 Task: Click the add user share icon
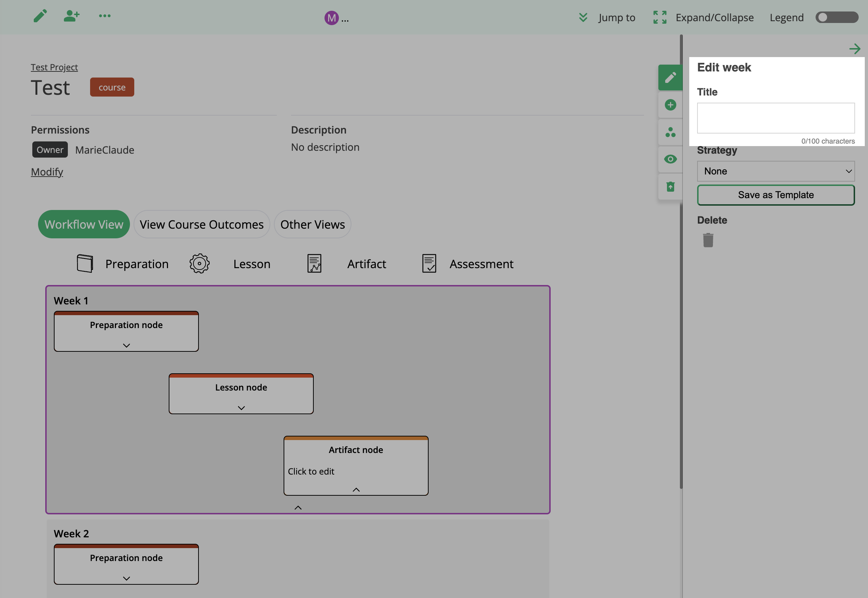pyautogui.click(x=71, y=16)
